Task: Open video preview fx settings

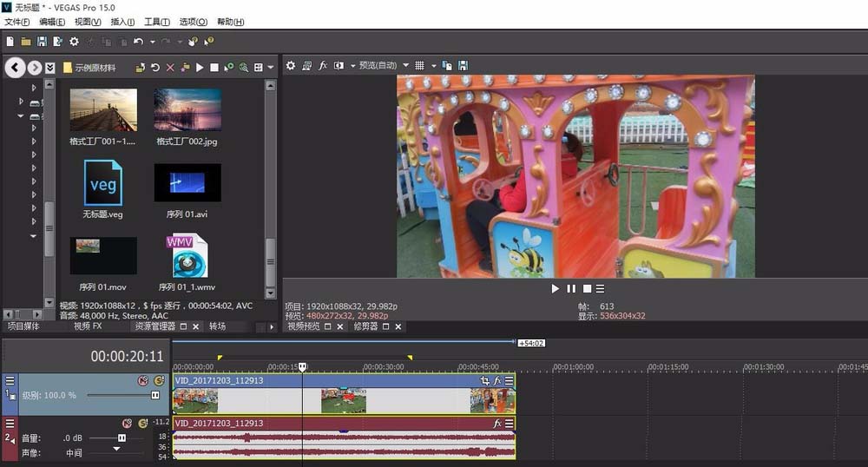Action: coord(323,66)
